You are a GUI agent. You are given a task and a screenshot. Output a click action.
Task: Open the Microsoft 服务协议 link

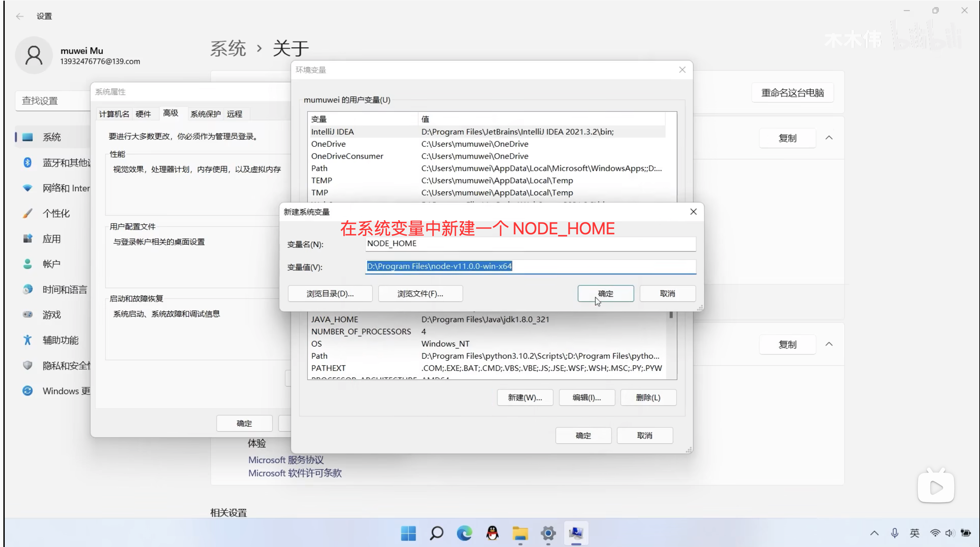coord(286,460)
